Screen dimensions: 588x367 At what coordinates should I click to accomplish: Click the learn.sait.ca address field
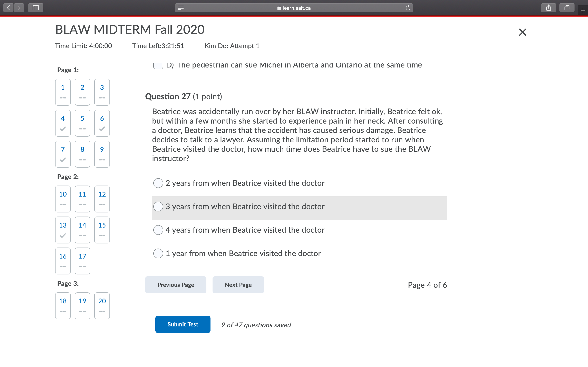point(294,8)
